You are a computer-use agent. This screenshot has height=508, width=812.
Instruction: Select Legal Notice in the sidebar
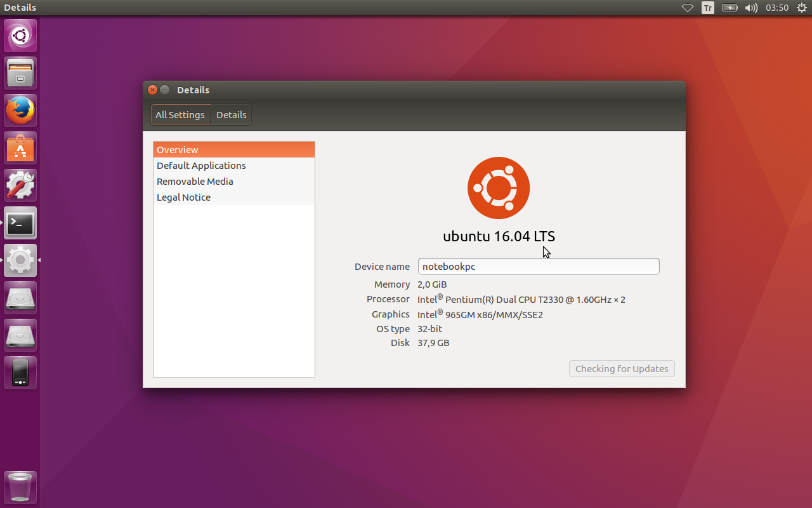(234, 197)
